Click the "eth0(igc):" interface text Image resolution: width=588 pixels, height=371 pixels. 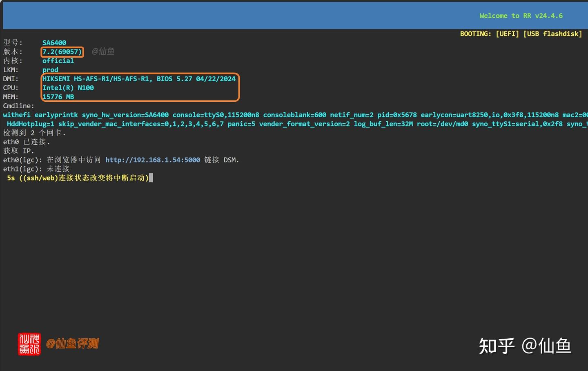point(23,160)
